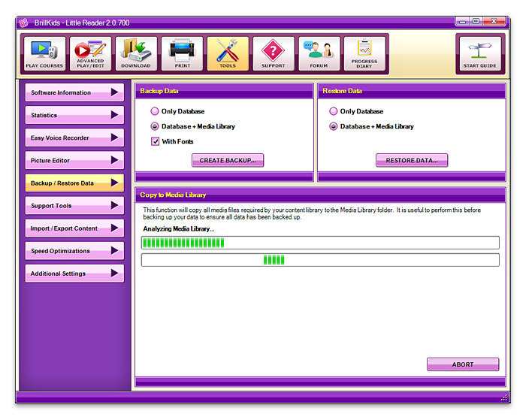
Task: Open Import / Export Content sidebar item
Action: 74,228
